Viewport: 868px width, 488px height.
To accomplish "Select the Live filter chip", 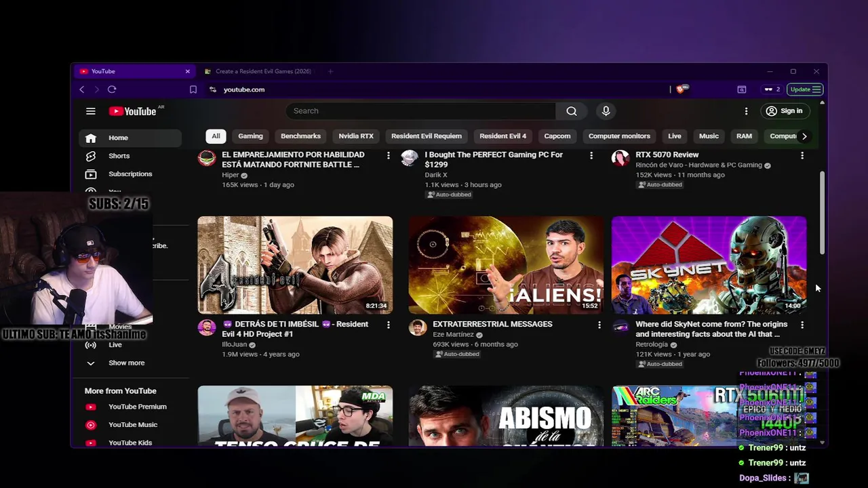I will click(x=675, y=136).
